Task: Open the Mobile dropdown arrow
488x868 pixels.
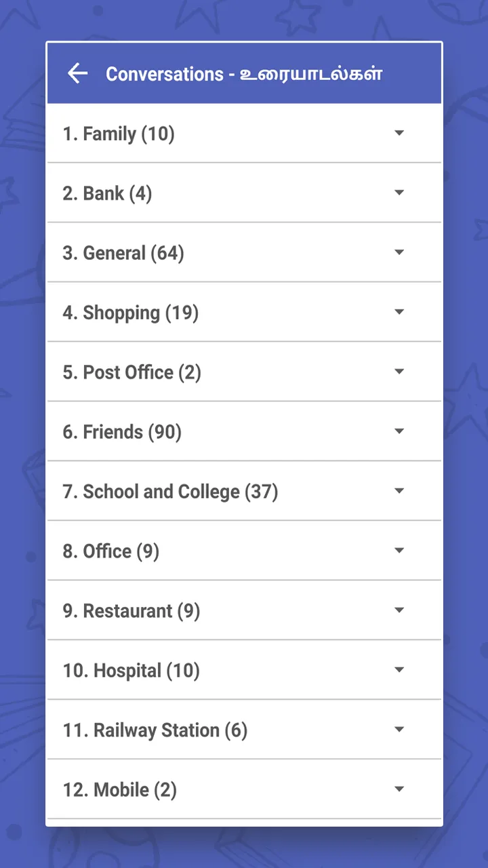Action: tap(399, 789)
